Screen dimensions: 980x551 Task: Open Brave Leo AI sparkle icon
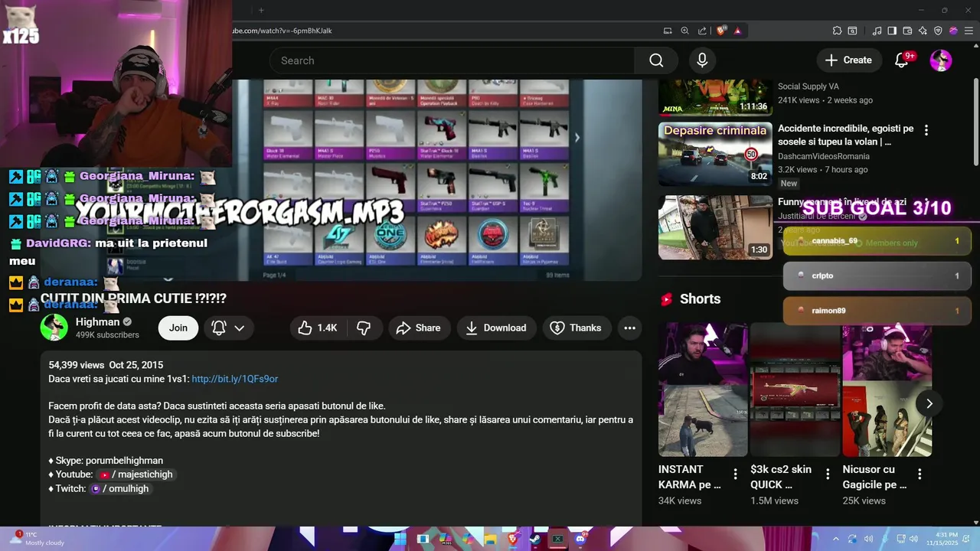pos(923,31)
